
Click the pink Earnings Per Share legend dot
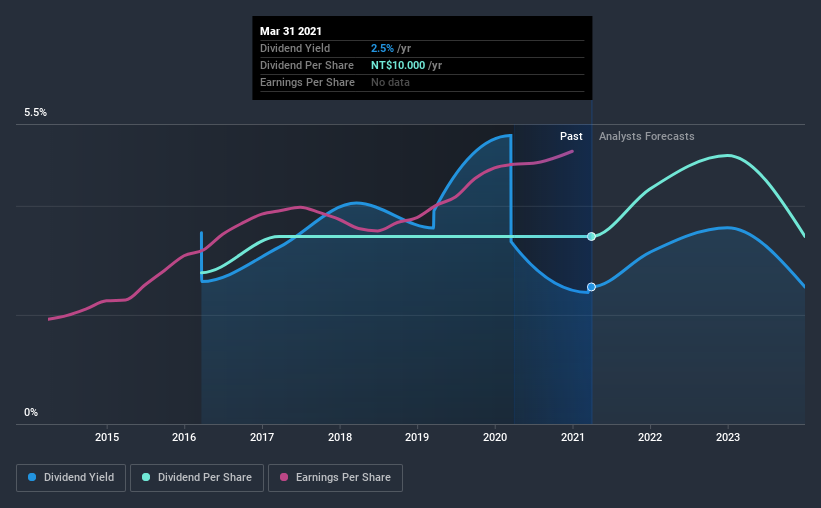[284, 477]
